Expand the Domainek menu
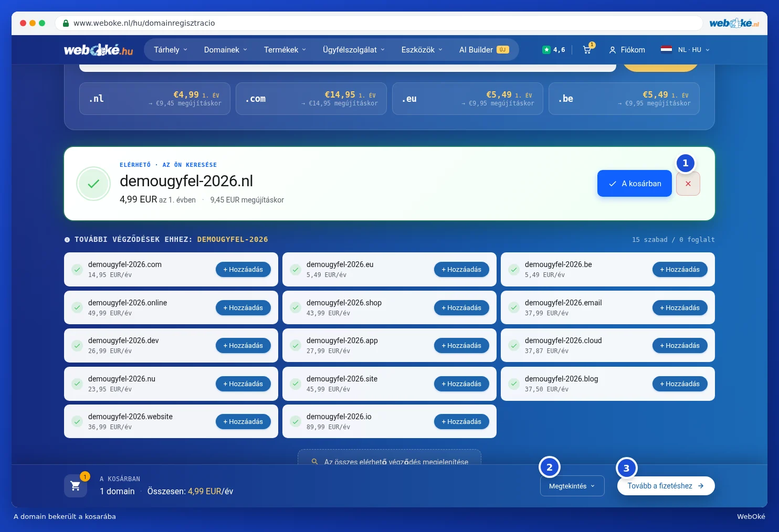 pyautogui.click(x=226, y=50)
